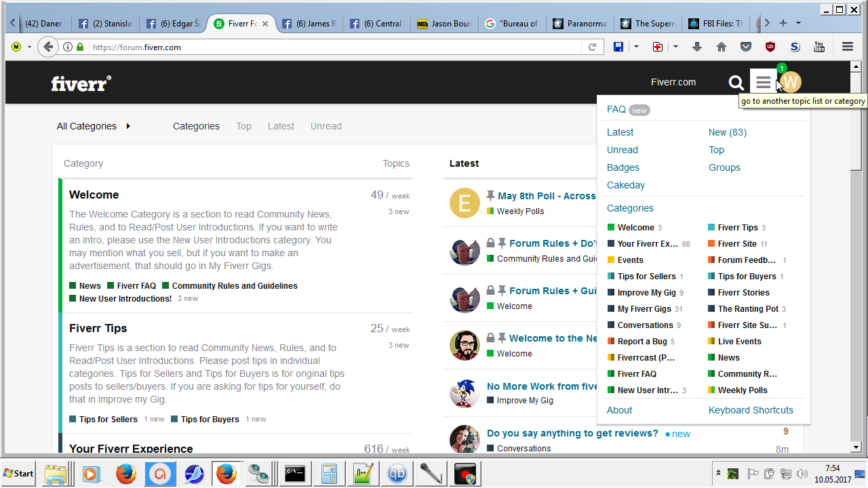Click the URL address bar field

point(336,47)
